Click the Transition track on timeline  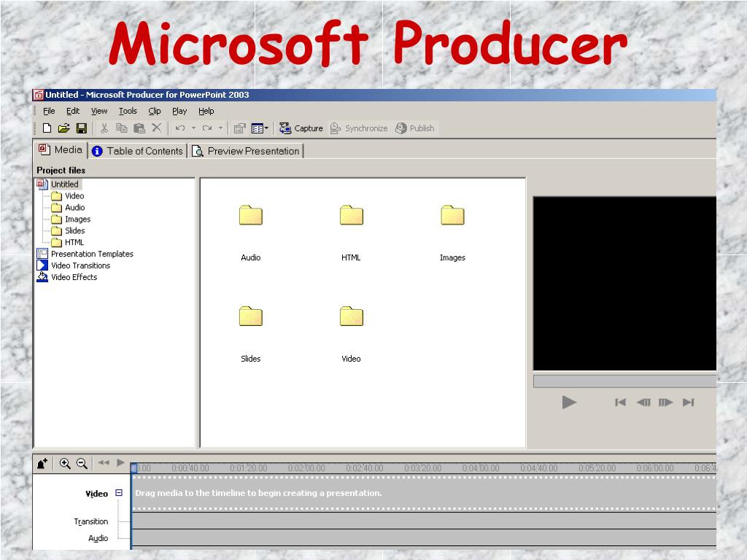tap(424, 521)
